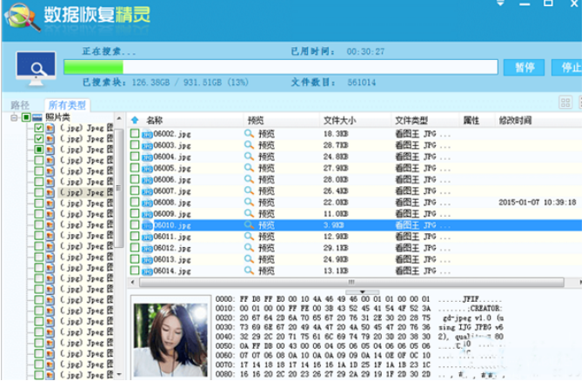Click the preview magnifier for 06010.jpg
The image size is (588, 388).
(249, 225)
